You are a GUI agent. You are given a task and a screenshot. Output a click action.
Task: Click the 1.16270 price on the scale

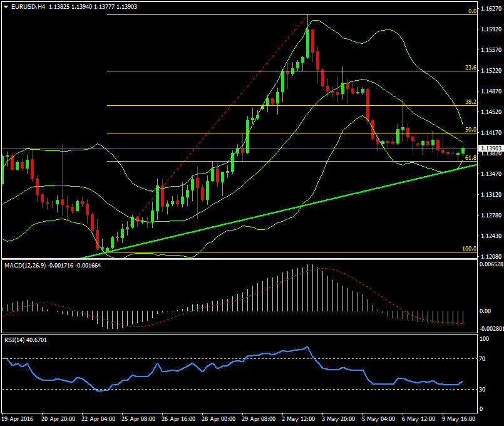pyautogui.click(x=491, y=8)
